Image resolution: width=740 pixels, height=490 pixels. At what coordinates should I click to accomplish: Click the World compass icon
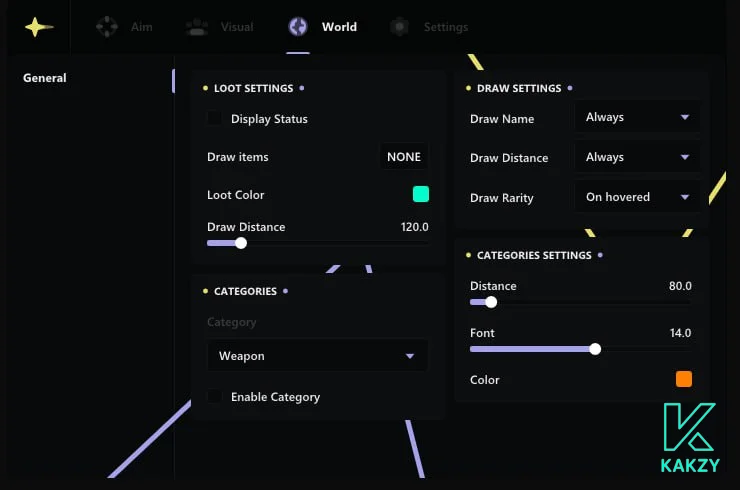click(297, 27)
